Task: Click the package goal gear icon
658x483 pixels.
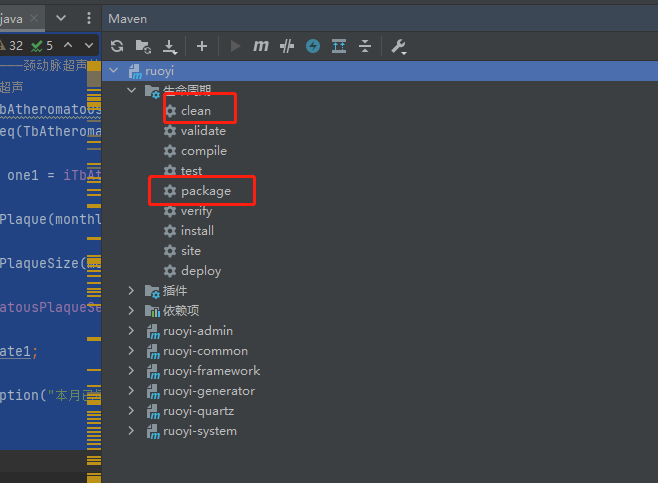Action: pos(170,191)
